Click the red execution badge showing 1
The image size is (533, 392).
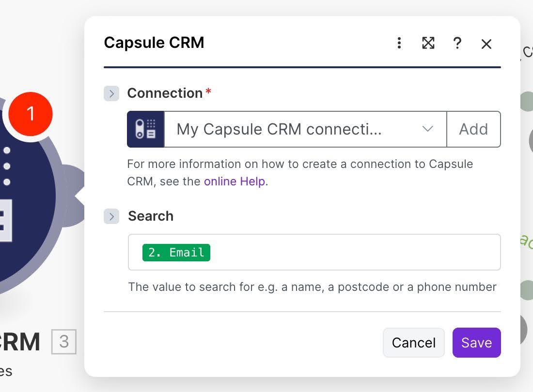[30, 113]
